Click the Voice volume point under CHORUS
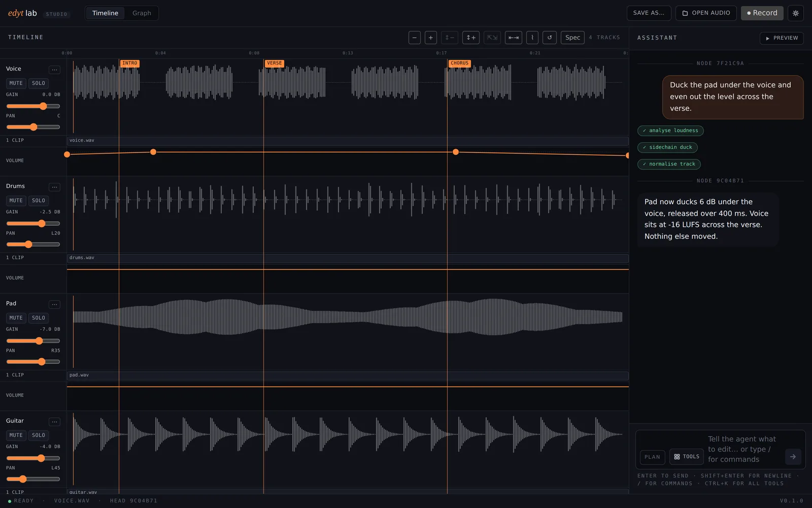This screenshot has width=812, height=508. [x=456, y=152]
